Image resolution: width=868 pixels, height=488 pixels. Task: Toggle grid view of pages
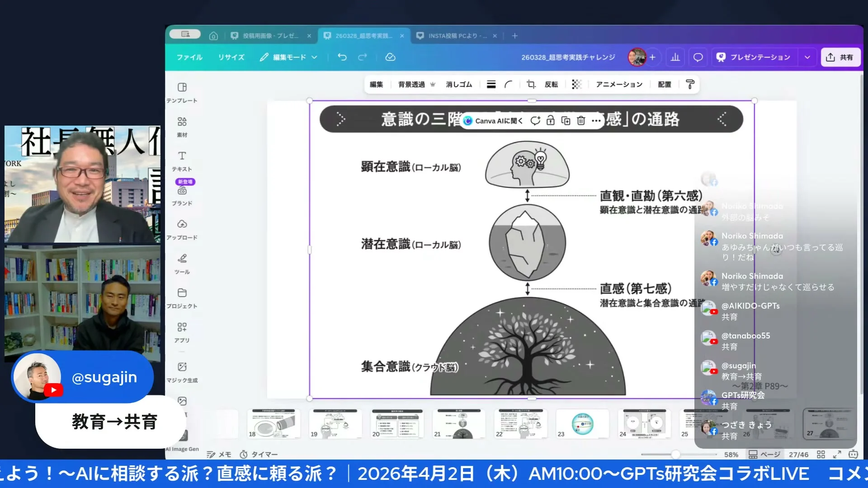click(821, 455)
